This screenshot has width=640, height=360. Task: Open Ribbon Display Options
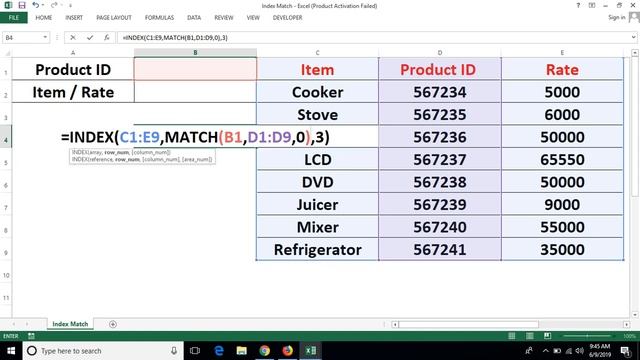click(x=592, y=5)
